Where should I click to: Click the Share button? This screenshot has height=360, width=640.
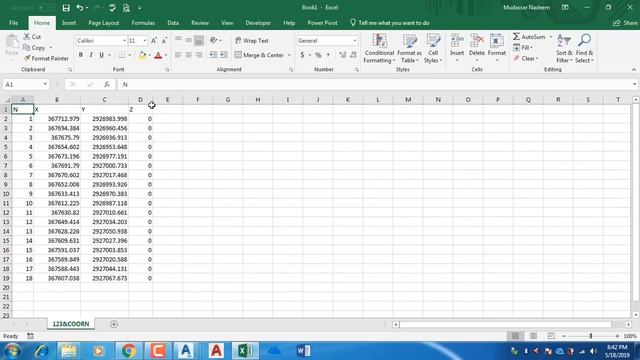pyautogui.click(x=625, y=23)
